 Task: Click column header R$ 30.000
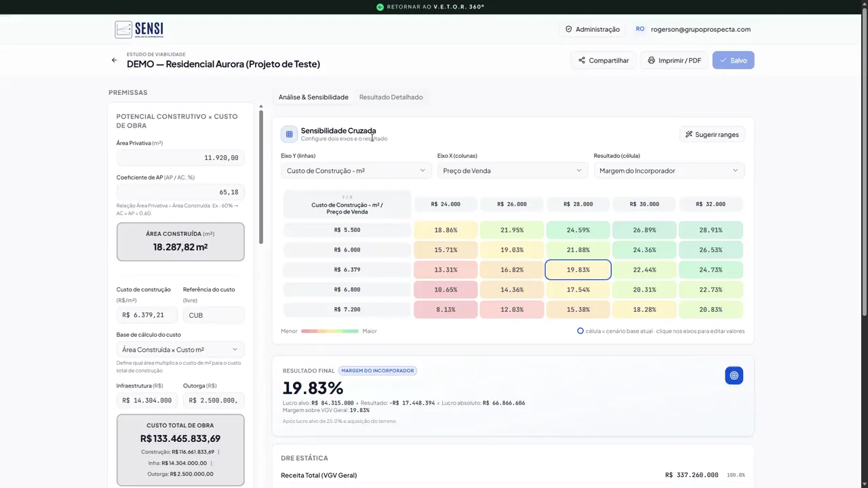[x=644, y=204]
